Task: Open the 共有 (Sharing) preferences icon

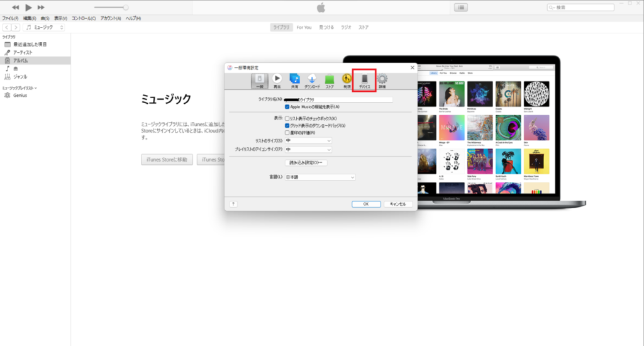Action: (x=294, y=81)
